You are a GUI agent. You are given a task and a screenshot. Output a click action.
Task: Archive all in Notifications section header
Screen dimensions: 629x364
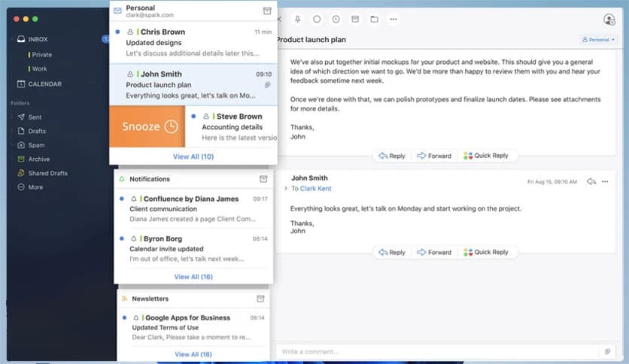coord(263,179)
